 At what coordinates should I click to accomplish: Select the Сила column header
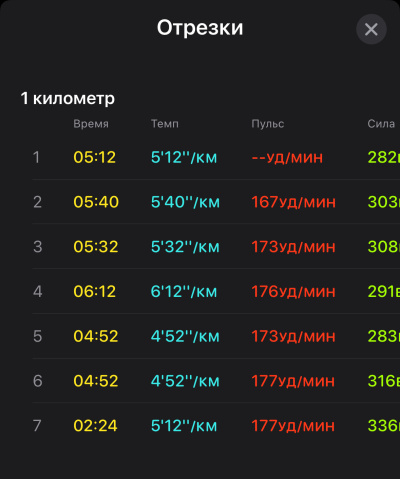(381, 124)
